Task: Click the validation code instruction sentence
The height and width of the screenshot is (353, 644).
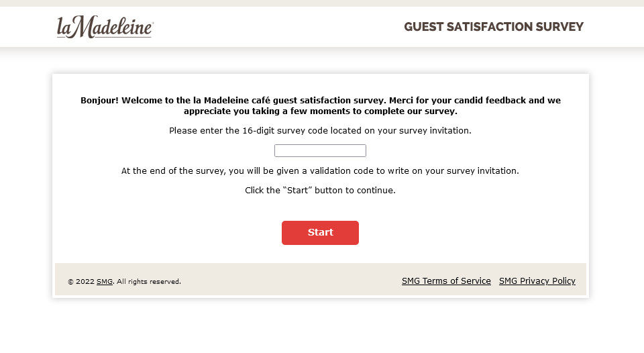Action: click(x=320, y=170)
